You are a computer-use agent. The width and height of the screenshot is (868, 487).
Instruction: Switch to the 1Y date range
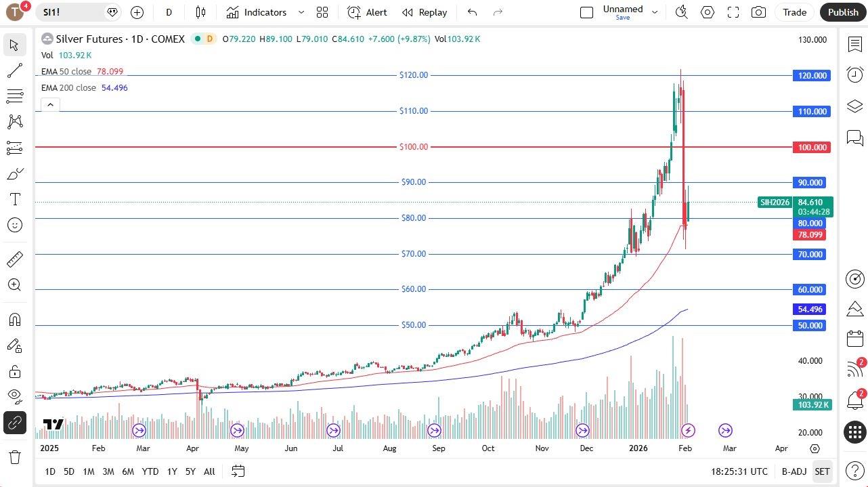[x=171, y=471]
